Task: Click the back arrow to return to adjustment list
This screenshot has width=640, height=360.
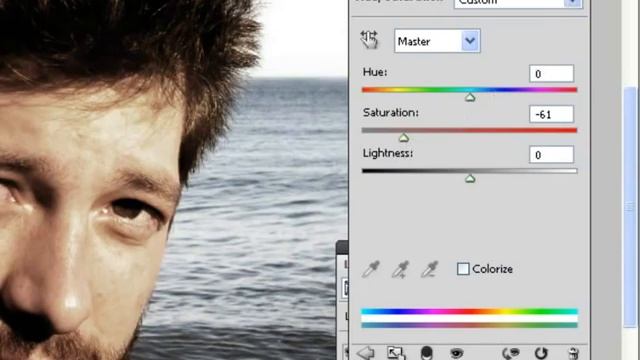Action: (x=365, y=353)
